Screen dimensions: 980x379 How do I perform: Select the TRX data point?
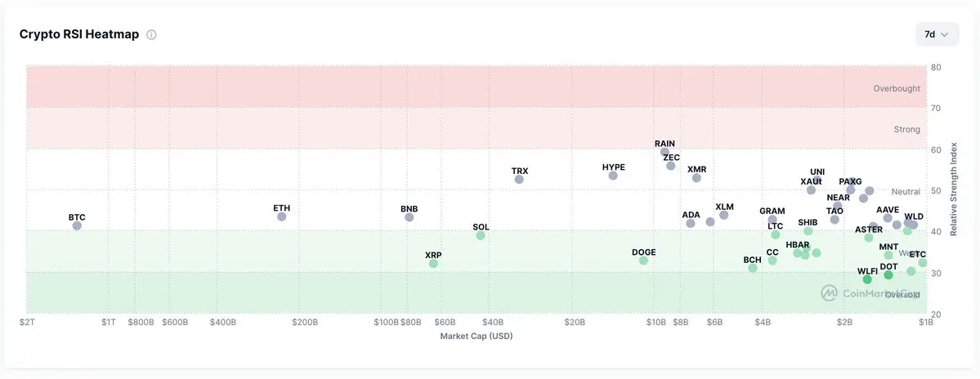519,179
